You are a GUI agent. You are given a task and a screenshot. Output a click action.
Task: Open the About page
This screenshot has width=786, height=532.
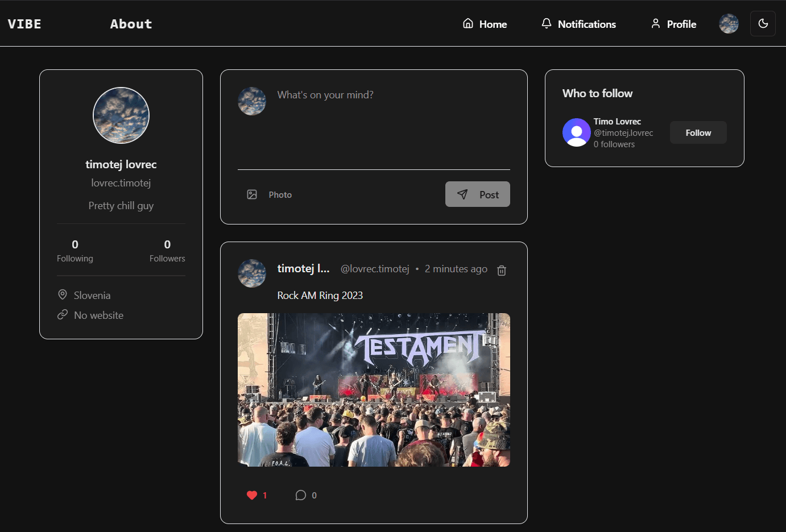(x=131, y=23)
